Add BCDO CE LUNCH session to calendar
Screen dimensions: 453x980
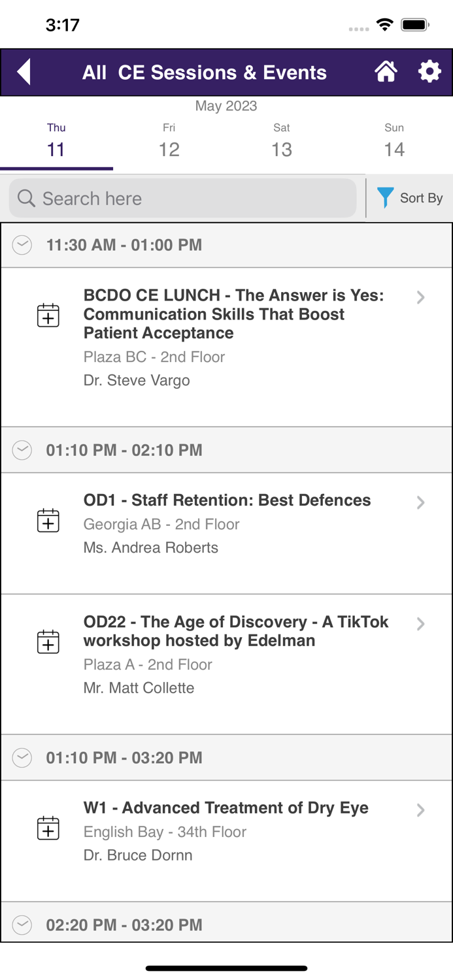coord(48,316)
